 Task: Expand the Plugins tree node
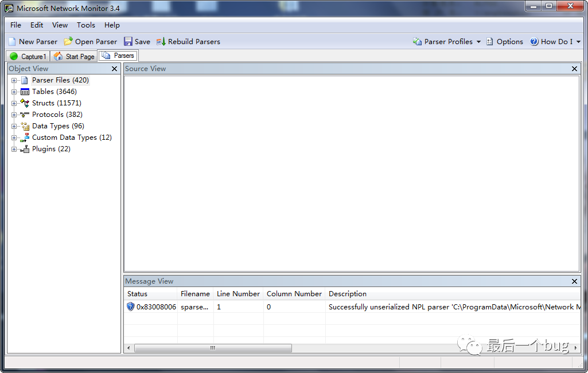(x=14, y=150)
